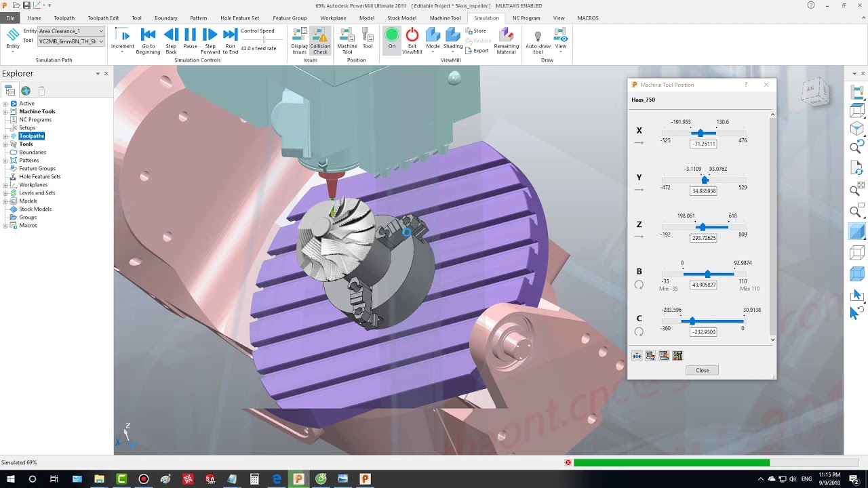This screenshot has width=868, height=488.
Task: Open the Increment play options
Action: pyautogui.click(x=123, y=41)
